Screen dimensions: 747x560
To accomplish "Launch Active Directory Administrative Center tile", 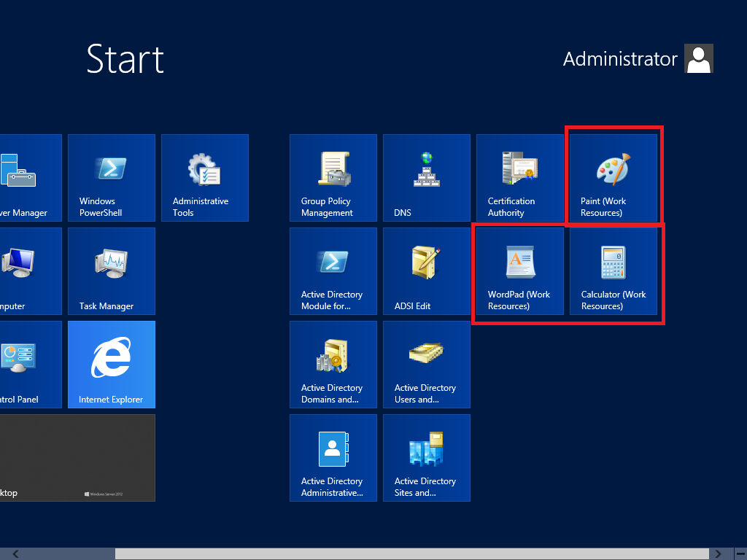I will tap(333, 458).
